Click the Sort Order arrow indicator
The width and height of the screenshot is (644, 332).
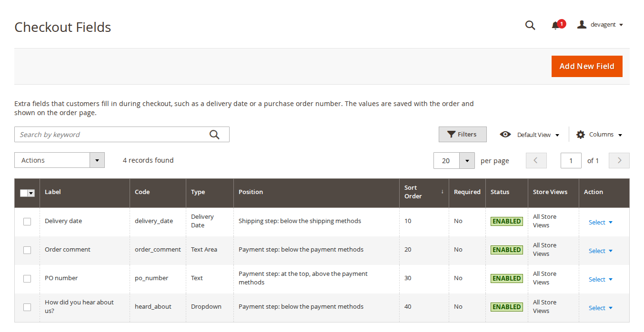[442, 192]
